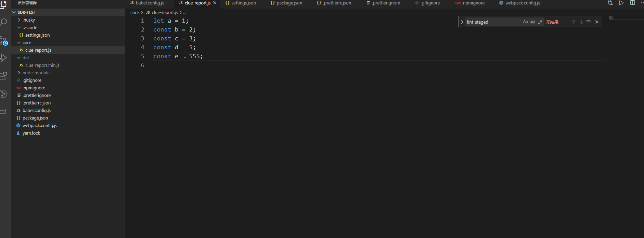
Task: Close the find widget
Action: (597, 22)
